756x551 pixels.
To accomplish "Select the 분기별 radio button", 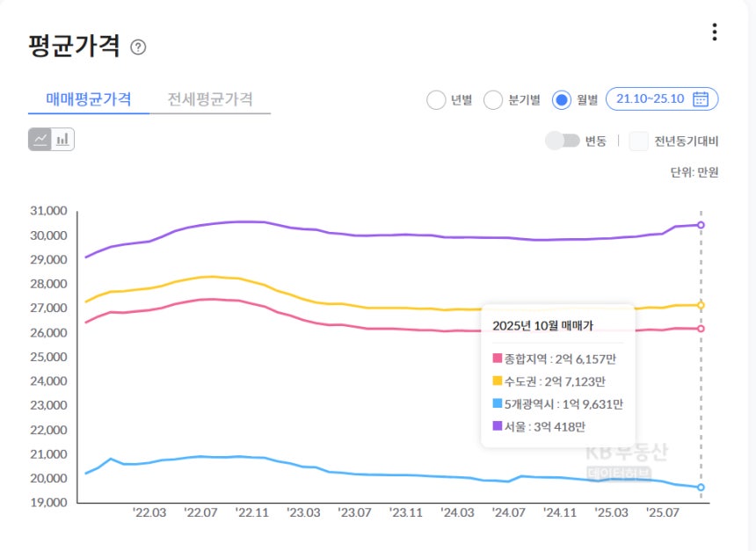I will pos(493,100).
